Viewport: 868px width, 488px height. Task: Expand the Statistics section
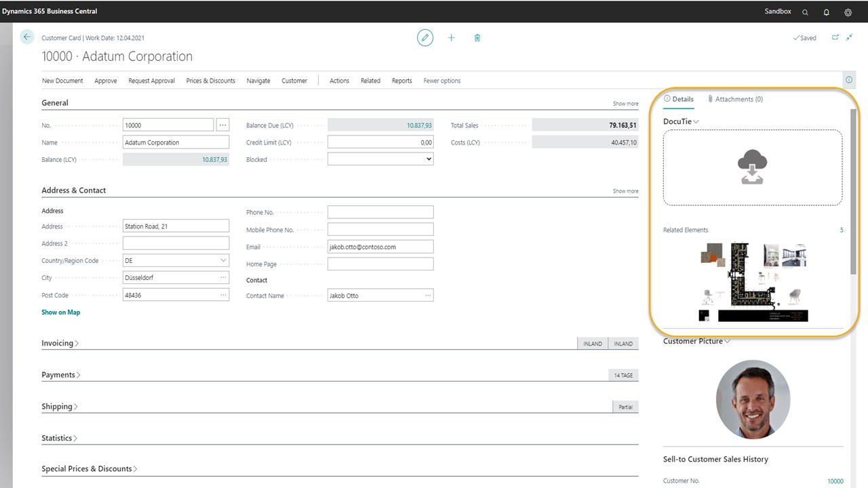(x=60, y=438)
